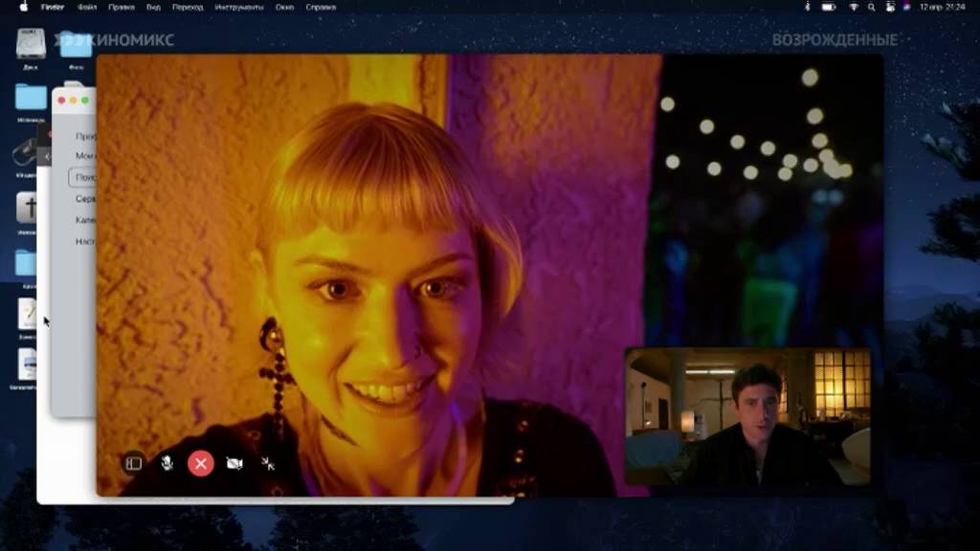Open Control Center icon in menu bar

click(x=890, y=7)
